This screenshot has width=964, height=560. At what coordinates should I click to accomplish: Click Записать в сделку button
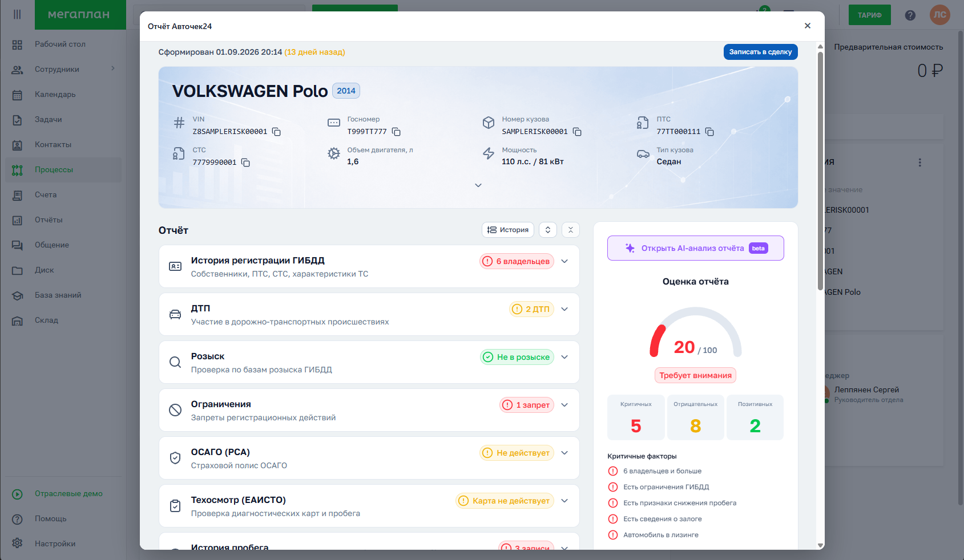760,52
